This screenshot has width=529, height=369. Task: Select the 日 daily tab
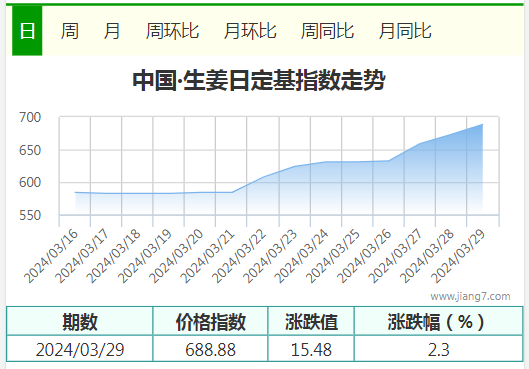tap(27, 31)
